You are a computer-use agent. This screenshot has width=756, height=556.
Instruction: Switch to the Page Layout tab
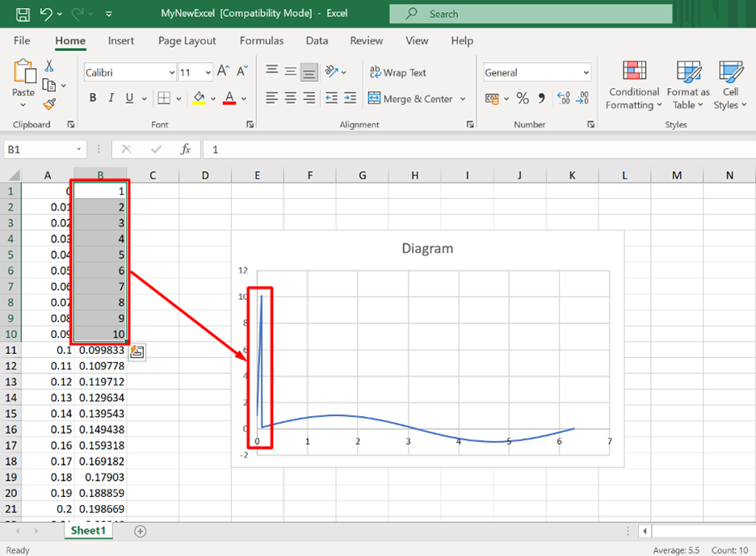click(187, 40)
